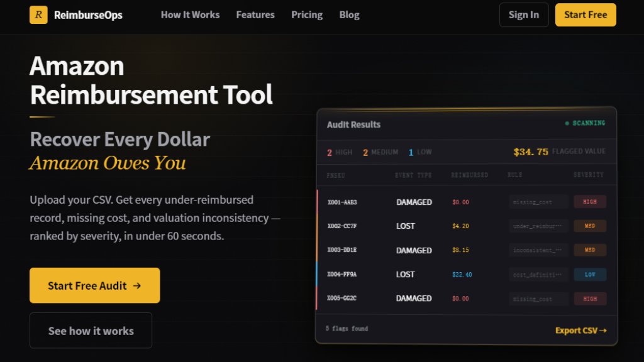Click the EVENT TYPE column header
Image resolution: width=644 pixels, height=362 pixels.
pyautogui.click(x=413, y=175)
